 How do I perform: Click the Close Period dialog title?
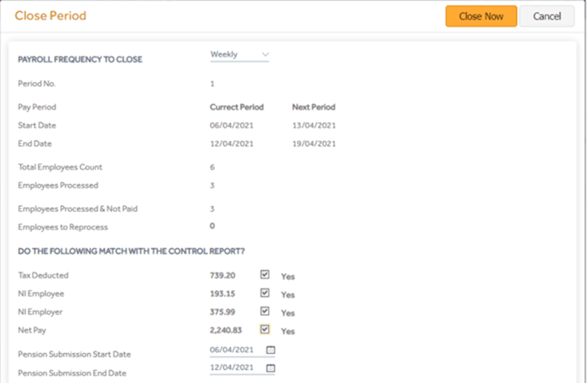50,16
